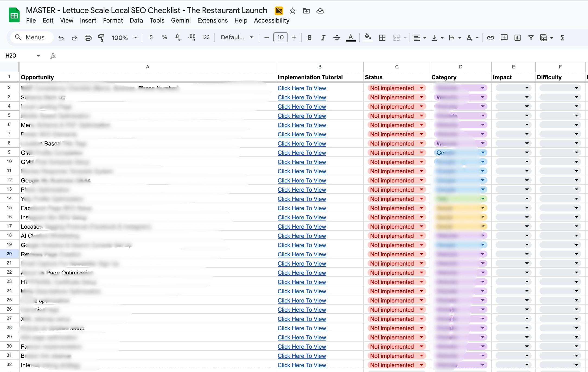Screen dimensions: 588x372
Task: Click the paint format roller icon
Action: pos(101,38)
